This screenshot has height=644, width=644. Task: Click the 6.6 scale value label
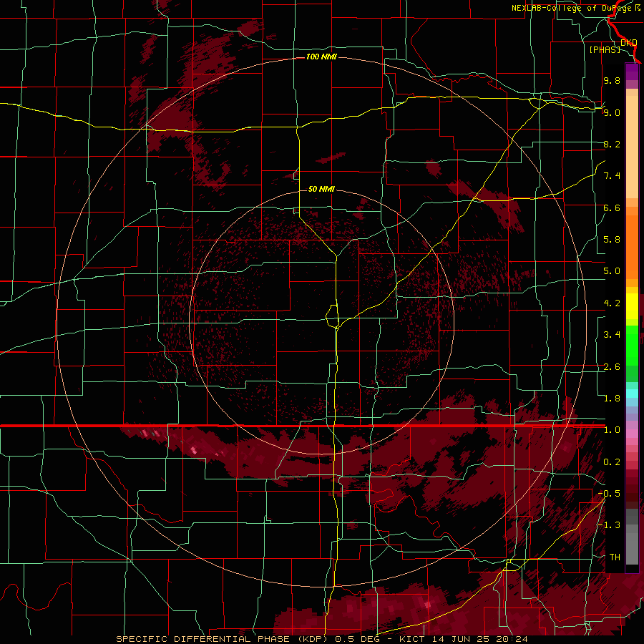click(612, 208)
